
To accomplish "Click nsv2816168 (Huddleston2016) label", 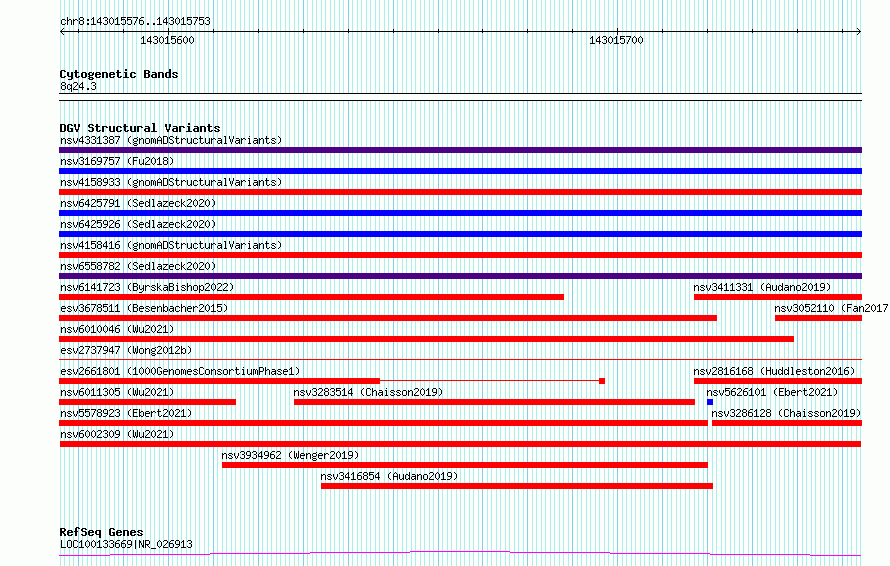I will tap(774, 371).
